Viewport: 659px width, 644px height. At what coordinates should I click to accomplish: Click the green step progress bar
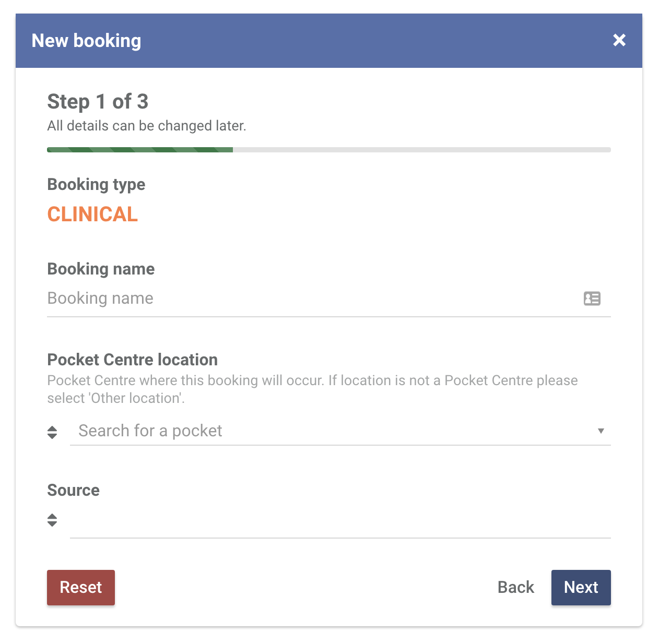[x=140, y=150]
